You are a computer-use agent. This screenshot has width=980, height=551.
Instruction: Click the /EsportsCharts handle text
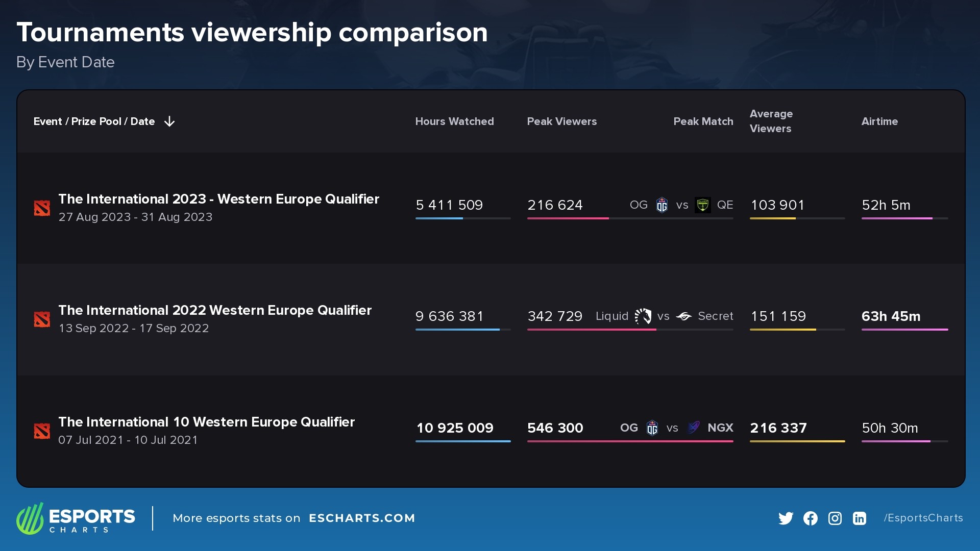point(923,518)
